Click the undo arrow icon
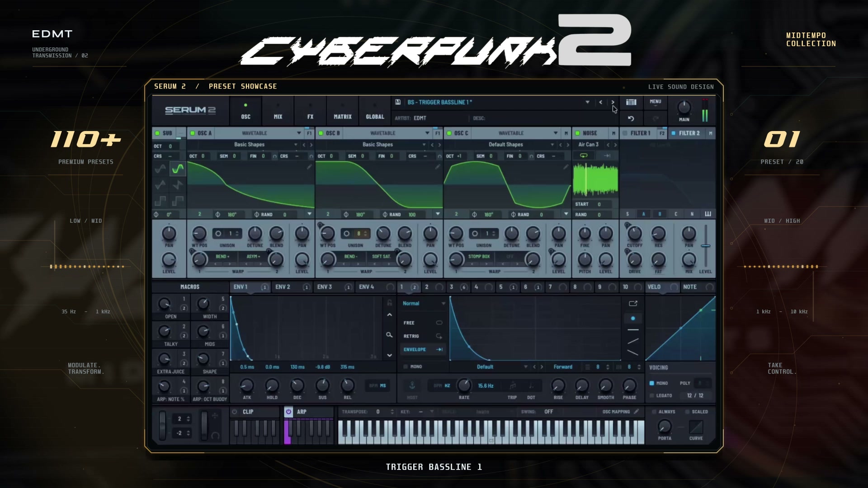 [631, 118]
